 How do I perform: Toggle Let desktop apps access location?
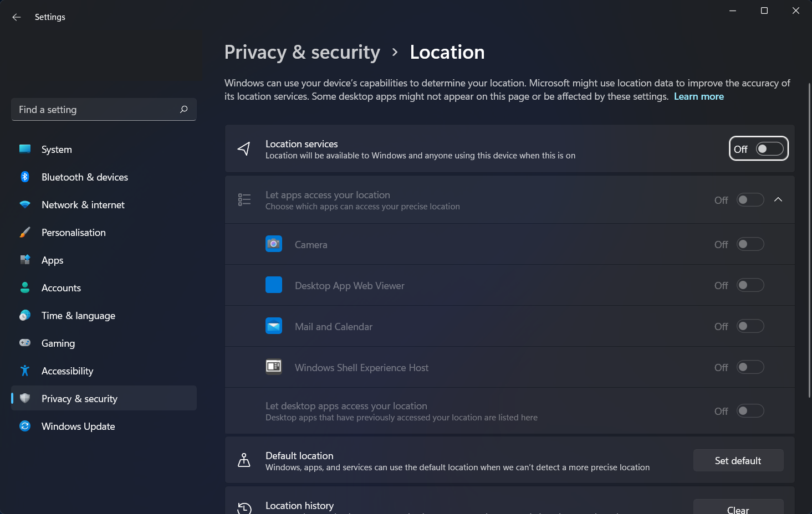click(x=750, y=411)
